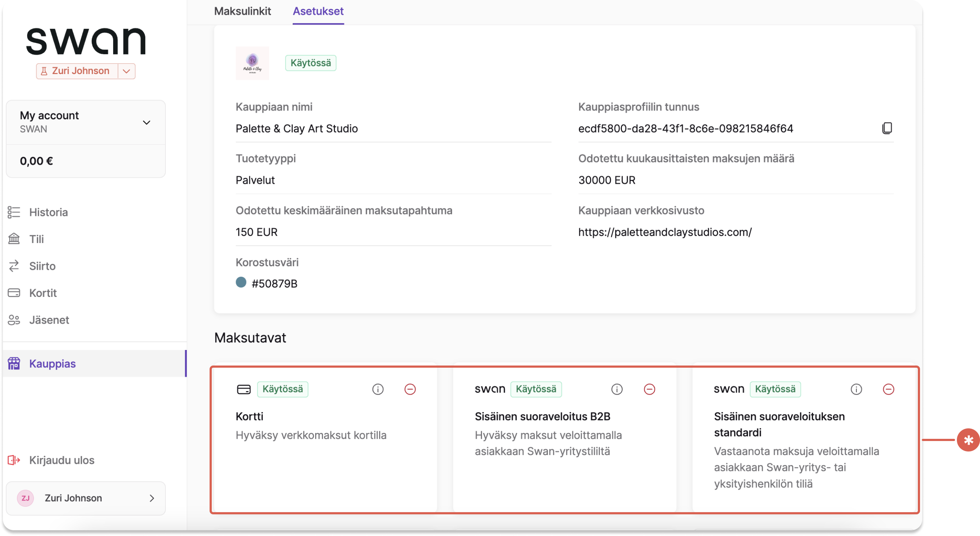980x536 pixels.
Task: Open info for Sisäinen suoraveloitus B2B
Action: pos(617,389)
